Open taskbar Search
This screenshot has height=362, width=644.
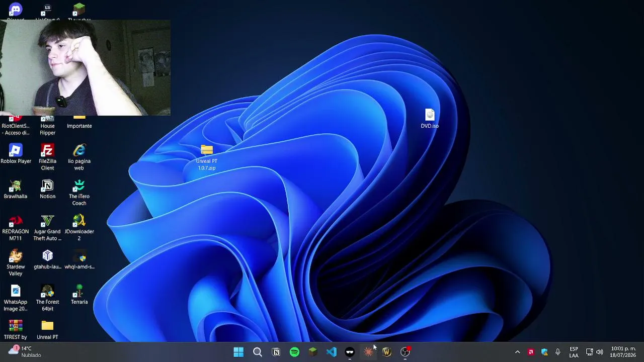257,352
